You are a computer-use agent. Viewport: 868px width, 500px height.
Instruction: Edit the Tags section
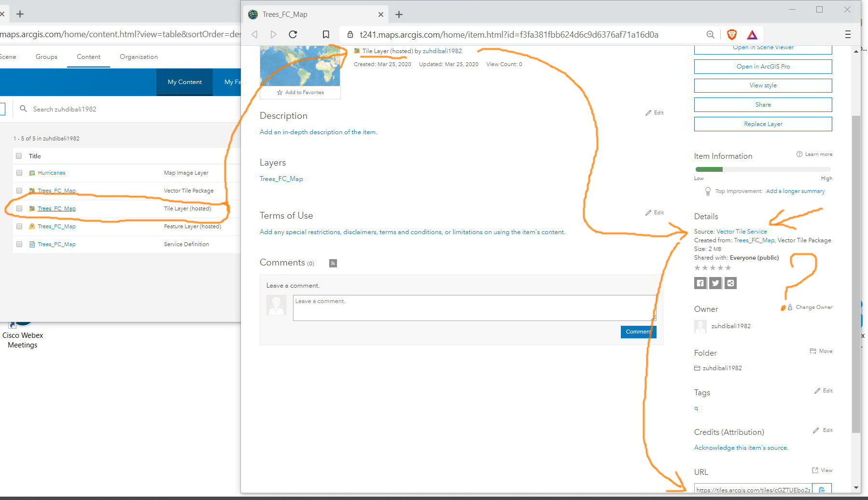point(824,390)
